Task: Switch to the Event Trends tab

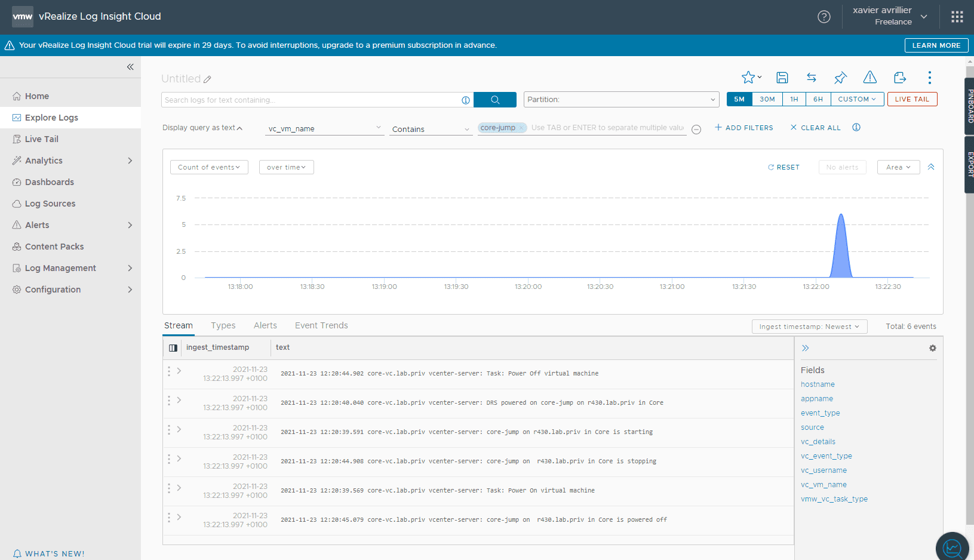Action: [x=321, y=325]
